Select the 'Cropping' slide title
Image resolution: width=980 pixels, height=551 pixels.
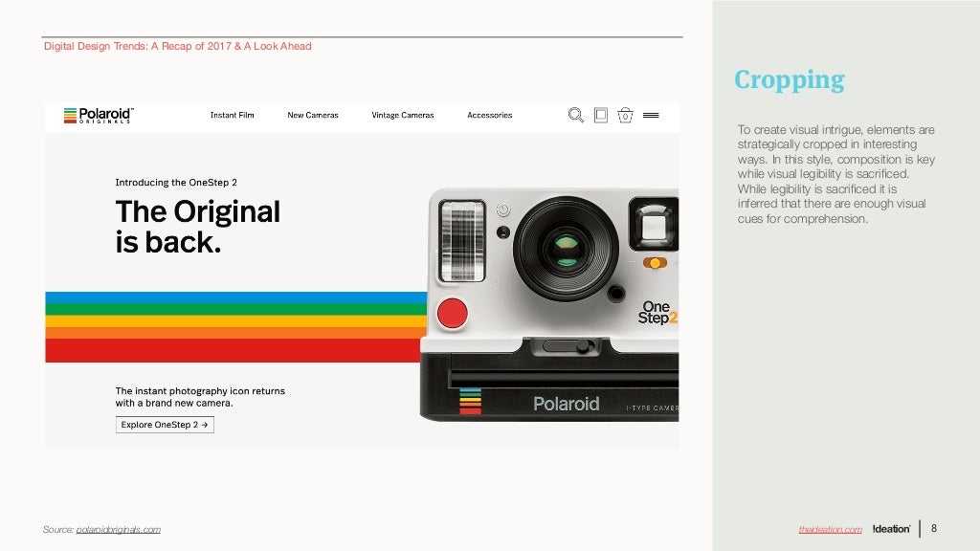(x=790, y=80)
